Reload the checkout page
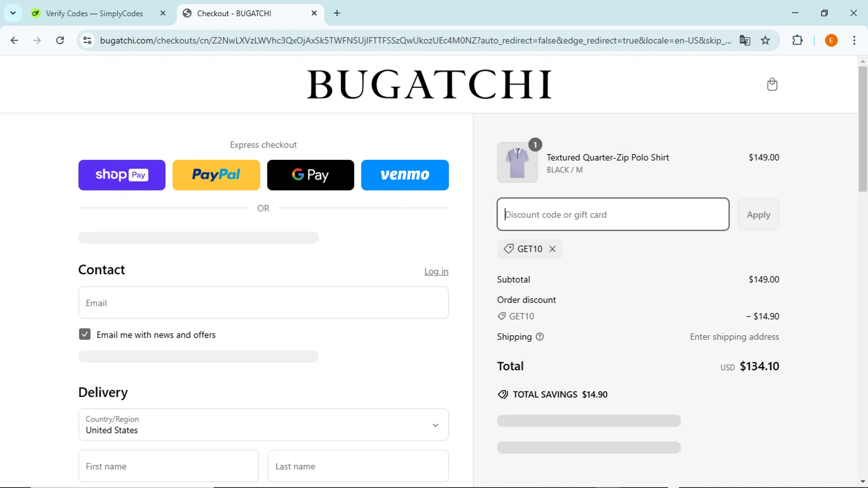868x488 pixels. point(60,41)
